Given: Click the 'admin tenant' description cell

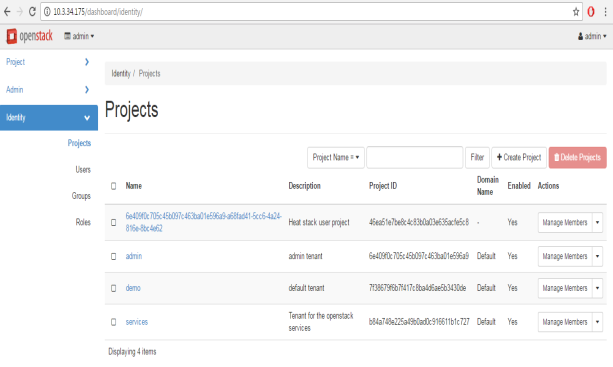Looking at the screenshot, I should [306, 256].
